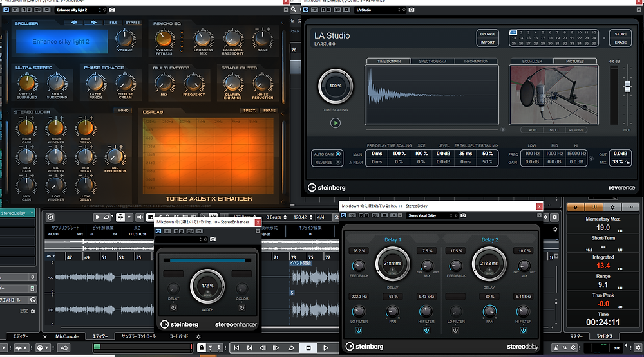
Task: Toggle Delay 1 LO FILTER power button
Action: pos(359,330)
